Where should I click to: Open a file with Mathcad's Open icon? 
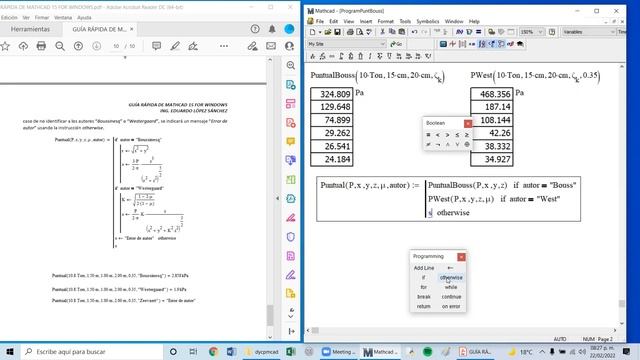tap(328, 32)
